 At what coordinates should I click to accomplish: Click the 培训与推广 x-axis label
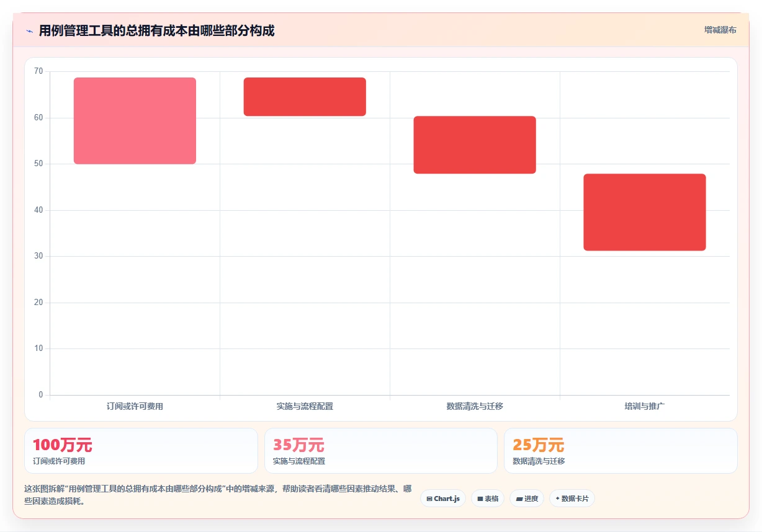pos(645,407)
